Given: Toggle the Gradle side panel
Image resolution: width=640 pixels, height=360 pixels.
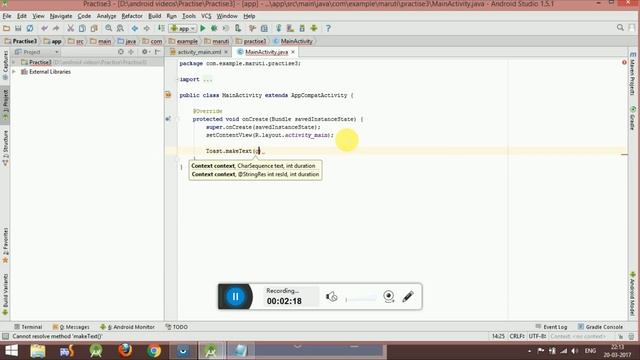Looking at the screenshot, I should pyautogui.click(x=633, y=118).
